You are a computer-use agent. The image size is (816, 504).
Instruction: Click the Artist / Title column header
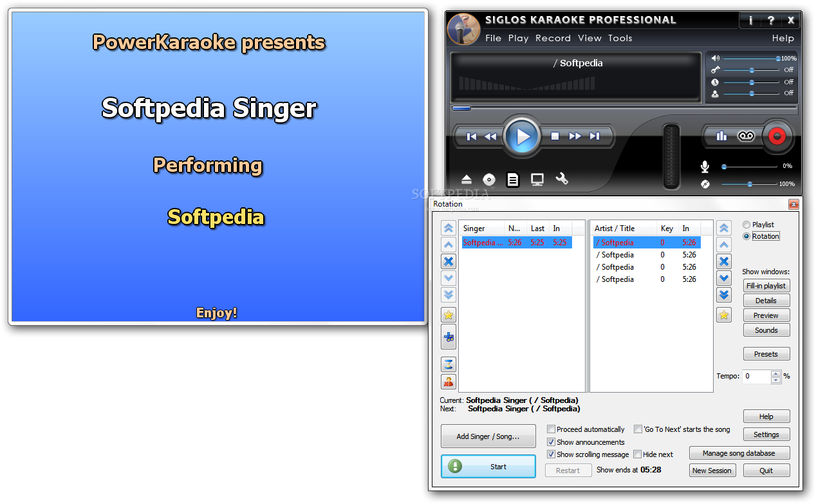624,229
